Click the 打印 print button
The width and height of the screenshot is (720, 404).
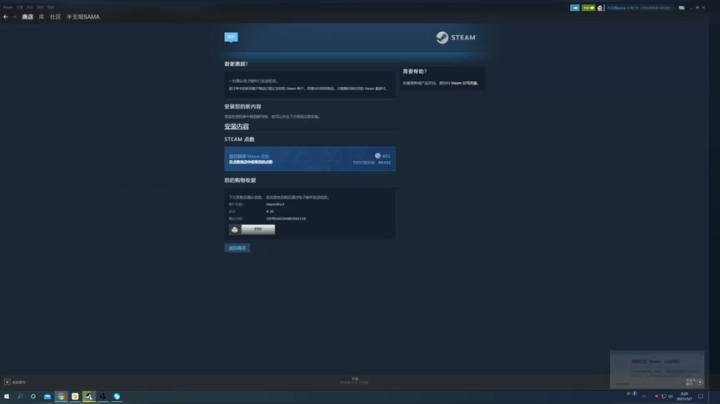[258, 230]
